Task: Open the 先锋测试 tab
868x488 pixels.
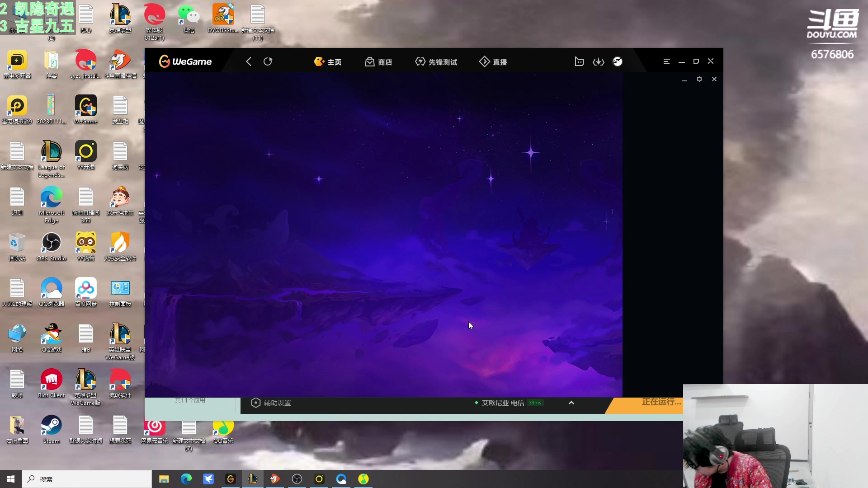Action: 436,62
